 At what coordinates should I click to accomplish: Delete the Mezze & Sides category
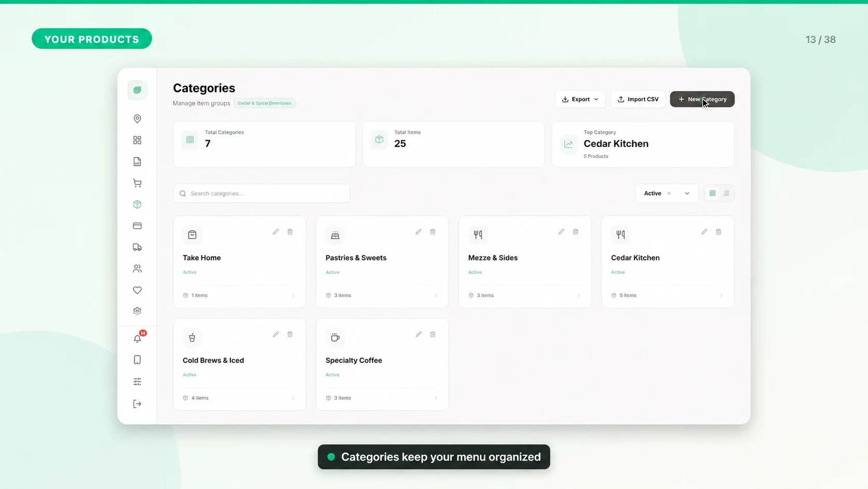(576, 232)
